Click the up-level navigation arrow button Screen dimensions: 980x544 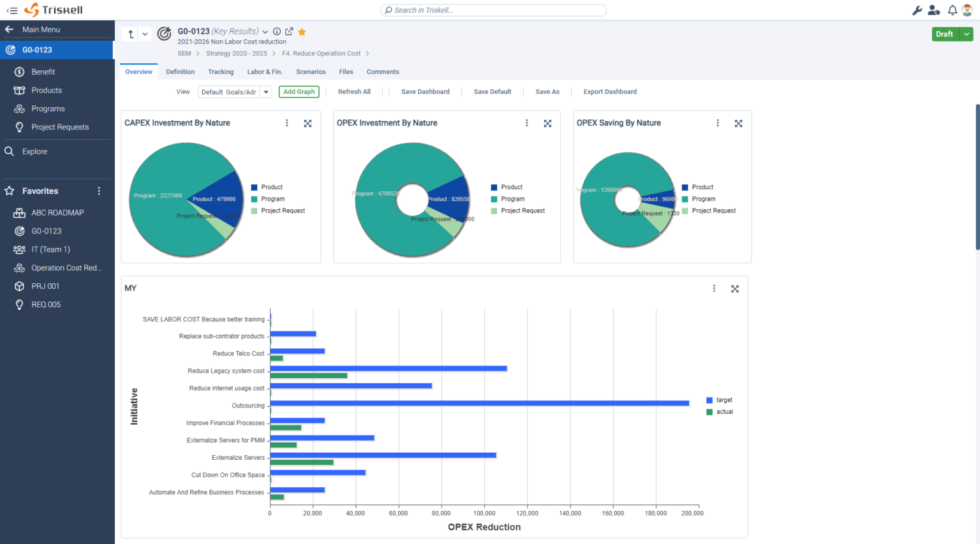click(131, 34)
